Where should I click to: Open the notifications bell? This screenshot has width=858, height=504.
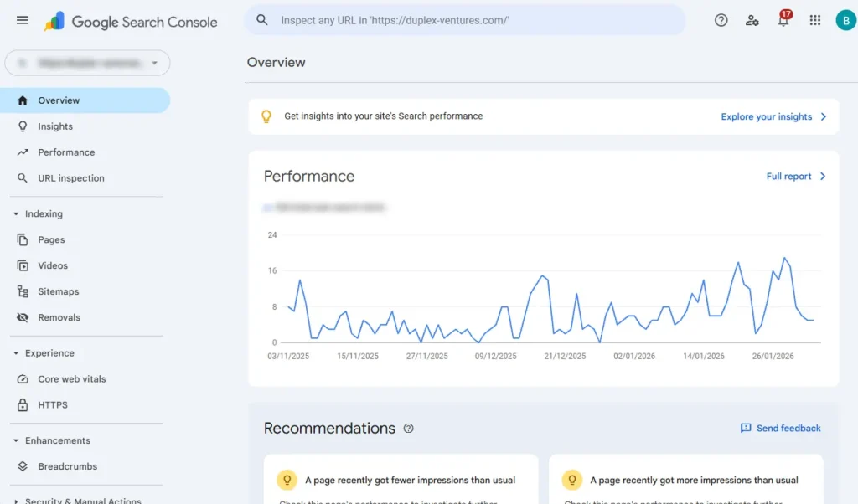click(783, 20)
